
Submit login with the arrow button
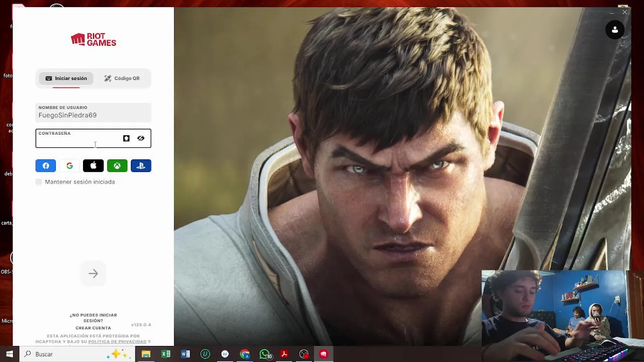(93, 274)
